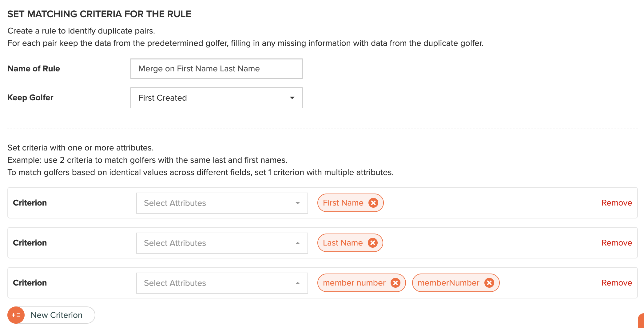
Task: Remove the Last Name attribute tag
Action: (372, 243)
